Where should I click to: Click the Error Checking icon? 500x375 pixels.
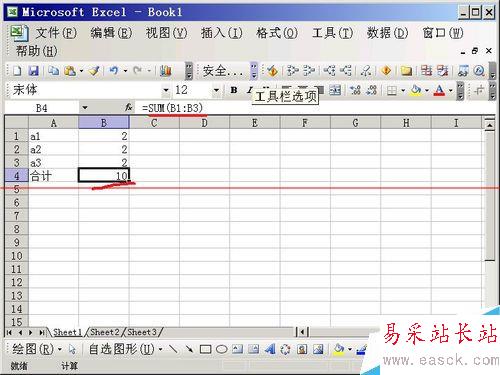coord(272,71)
